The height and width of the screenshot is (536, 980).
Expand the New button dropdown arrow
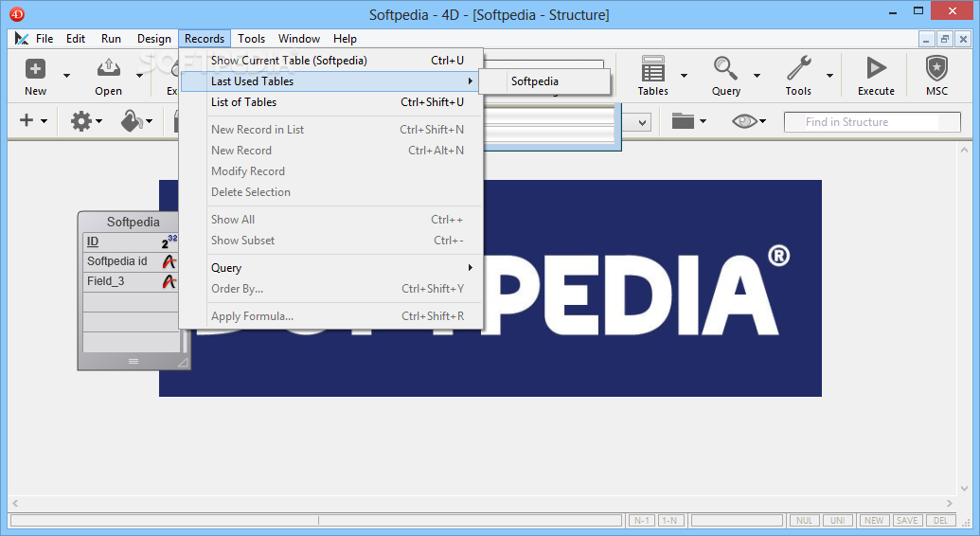[66, 76]
